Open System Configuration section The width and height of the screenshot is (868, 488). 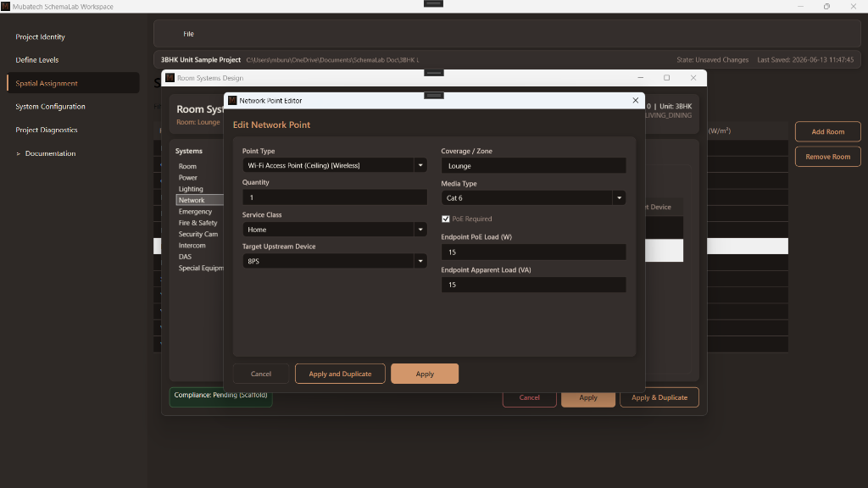tap(50, 106)
